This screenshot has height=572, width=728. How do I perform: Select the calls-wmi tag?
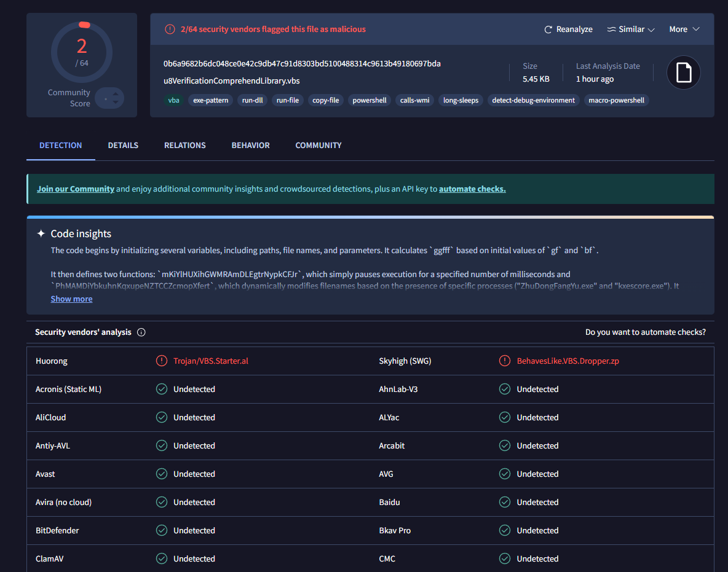tap(414, 100)
